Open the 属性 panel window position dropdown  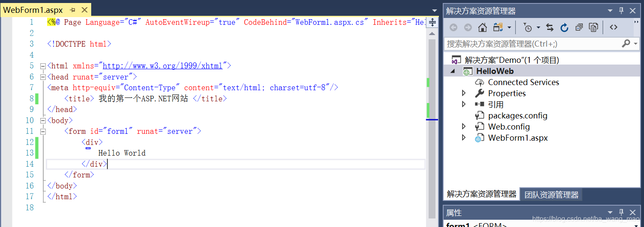(610, 212)
